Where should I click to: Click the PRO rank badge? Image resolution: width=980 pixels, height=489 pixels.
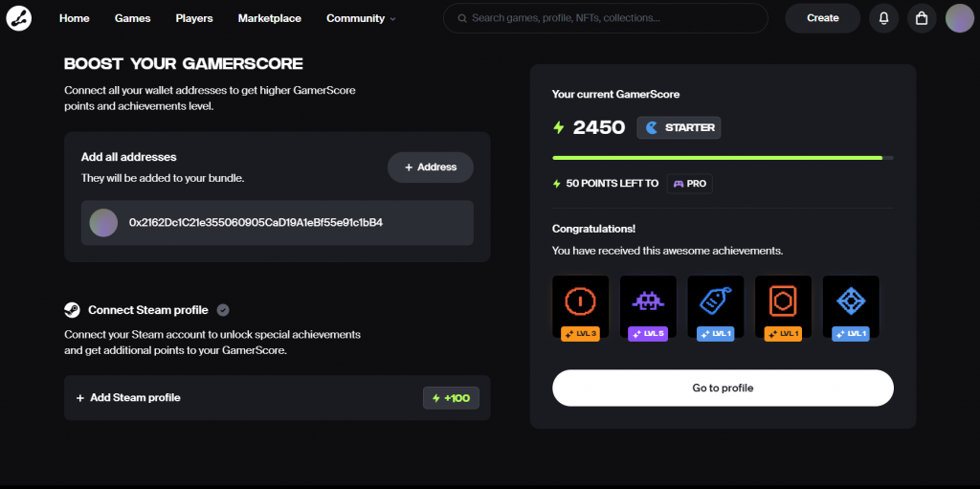(689, 184)
